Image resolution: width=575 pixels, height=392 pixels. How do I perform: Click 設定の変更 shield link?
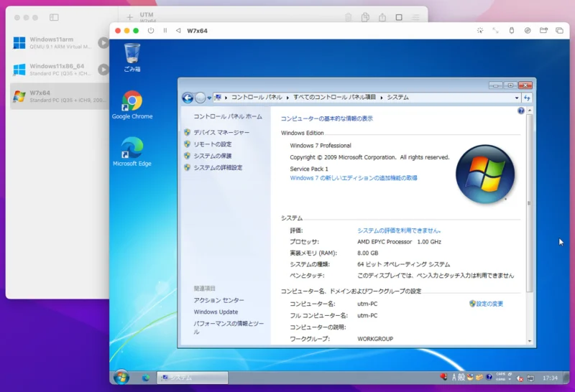(x=487, y=304)
